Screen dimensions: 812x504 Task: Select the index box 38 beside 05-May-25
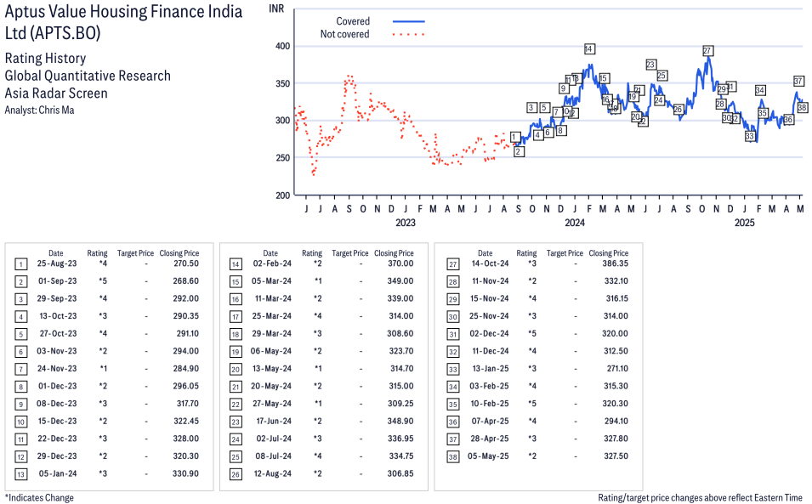(x=453, y=457)
